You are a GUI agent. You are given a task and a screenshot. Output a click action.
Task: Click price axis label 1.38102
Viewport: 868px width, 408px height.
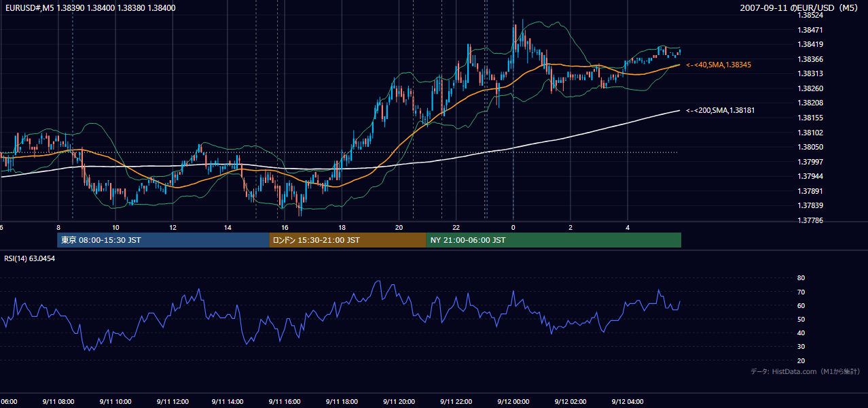810,133
